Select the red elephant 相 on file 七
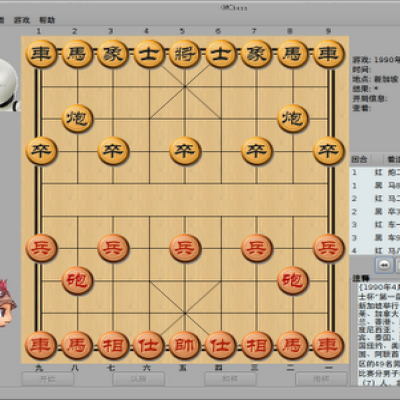The width and height of the screenshot is (400, 400). pyautogui.click(x=113, y=345)
